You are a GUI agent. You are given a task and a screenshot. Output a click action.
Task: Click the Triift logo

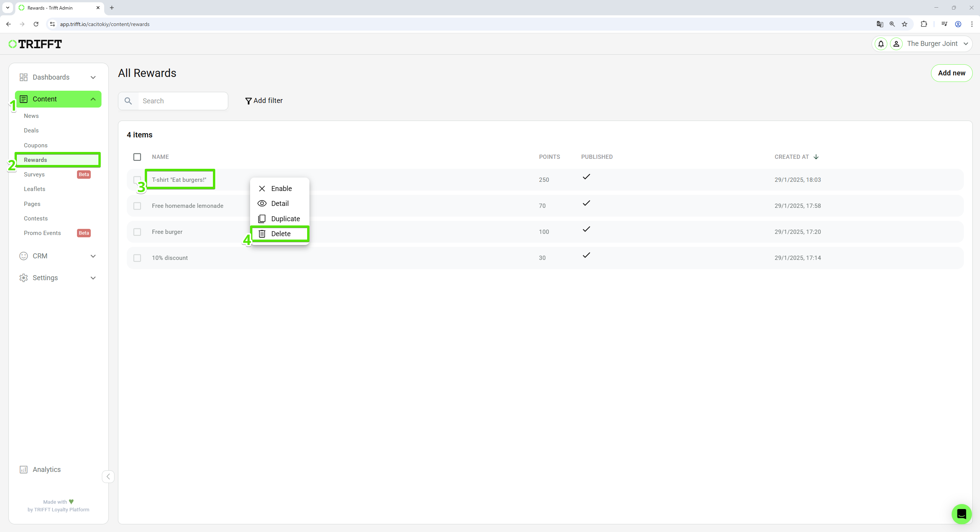(x=35, y=44)
